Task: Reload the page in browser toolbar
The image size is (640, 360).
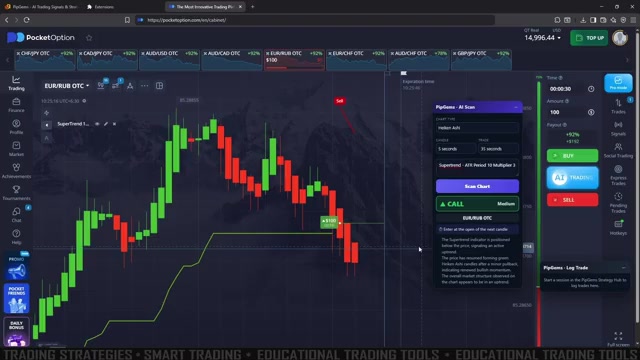Action: pos(27,20)
